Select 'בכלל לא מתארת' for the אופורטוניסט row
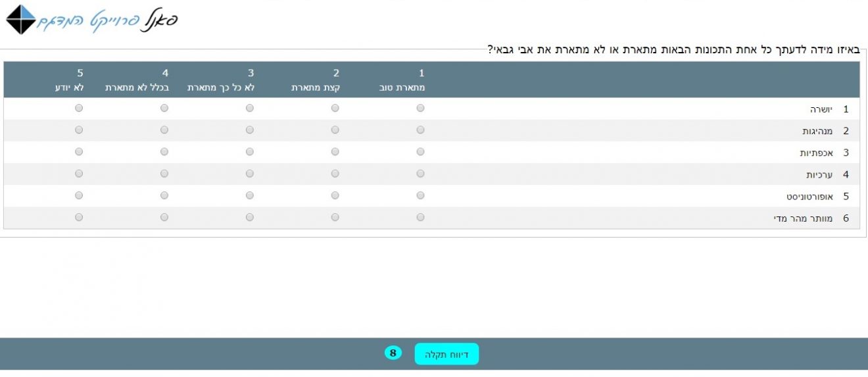The width and height of the screenshot is (868, 377). 164,195
